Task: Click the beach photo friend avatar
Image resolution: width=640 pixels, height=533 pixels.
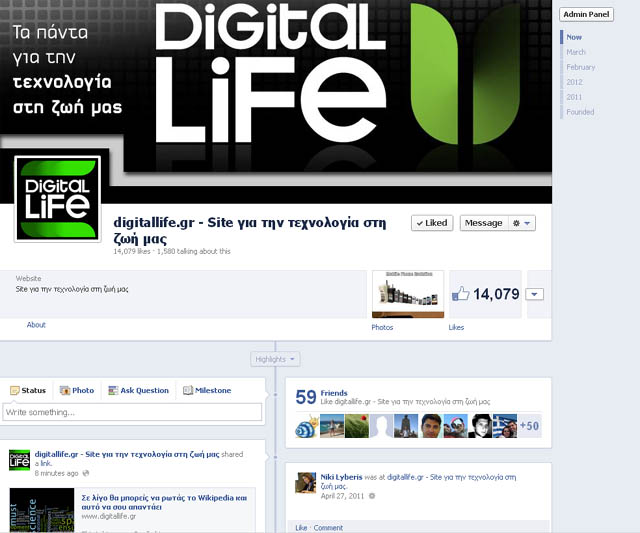Action: click(x=332, y=426)
